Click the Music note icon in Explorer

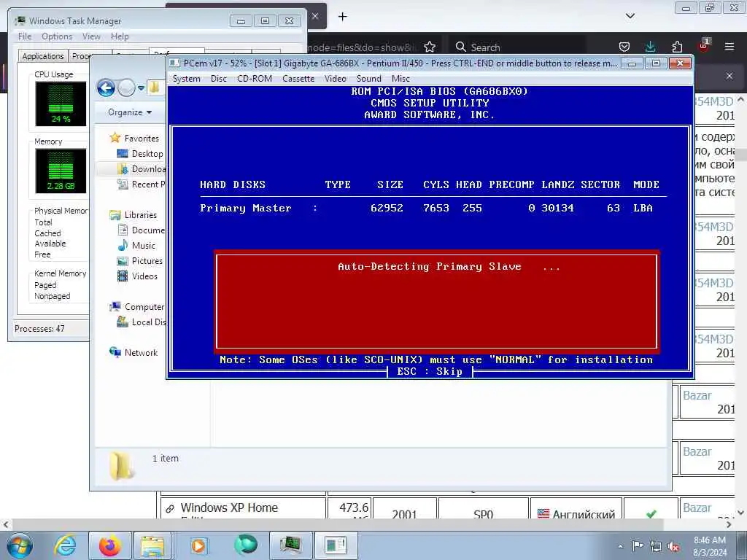123,245
